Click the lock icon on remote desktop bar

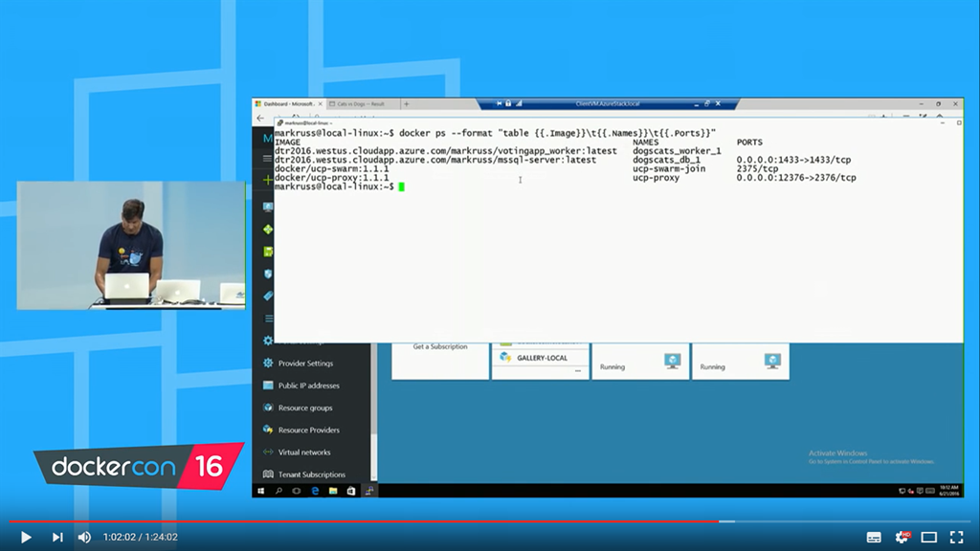(x=508, y=103)
